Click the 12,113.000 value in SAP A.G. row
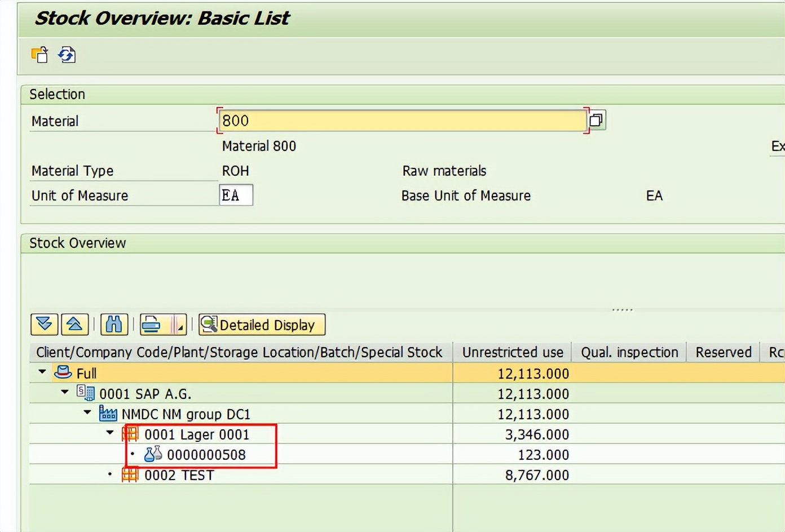This screenshot has width=785, height=532. [533, 394]
